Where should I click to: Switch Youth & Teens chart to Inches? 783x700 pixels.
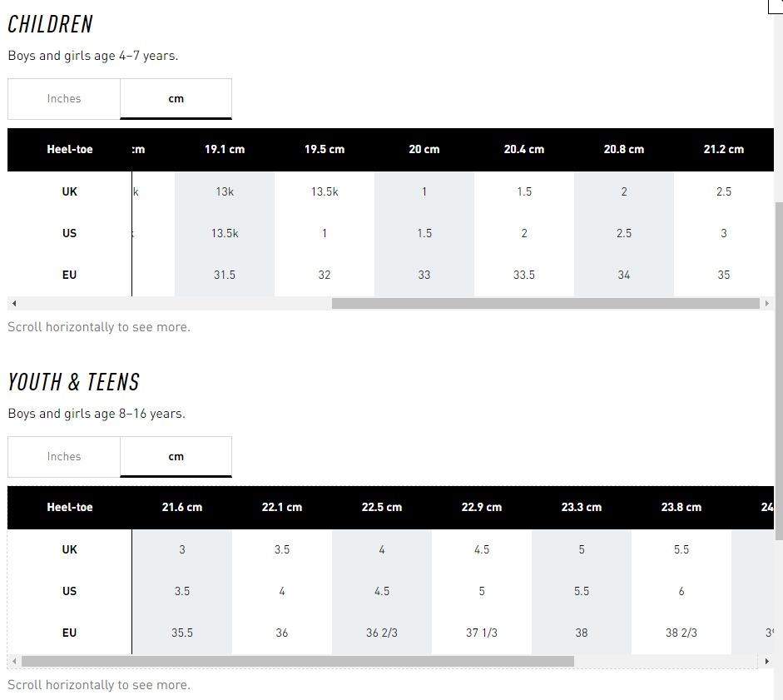click(x=64, y=457)
